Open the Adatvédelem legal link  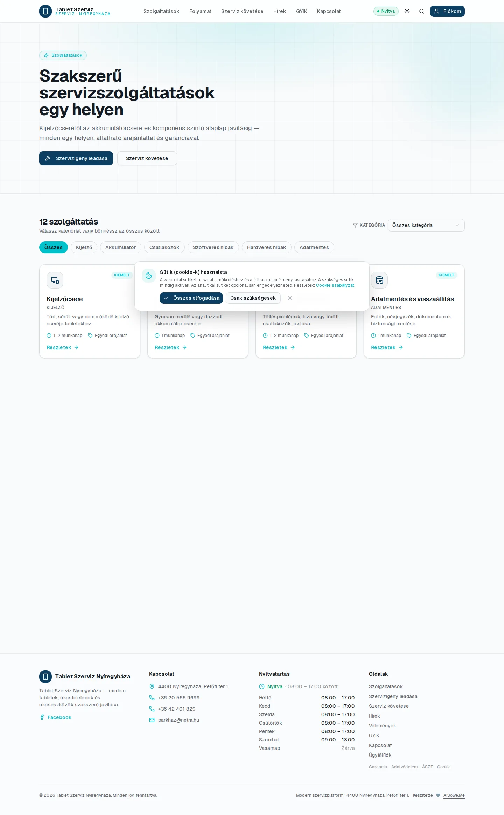click(405, 767)
